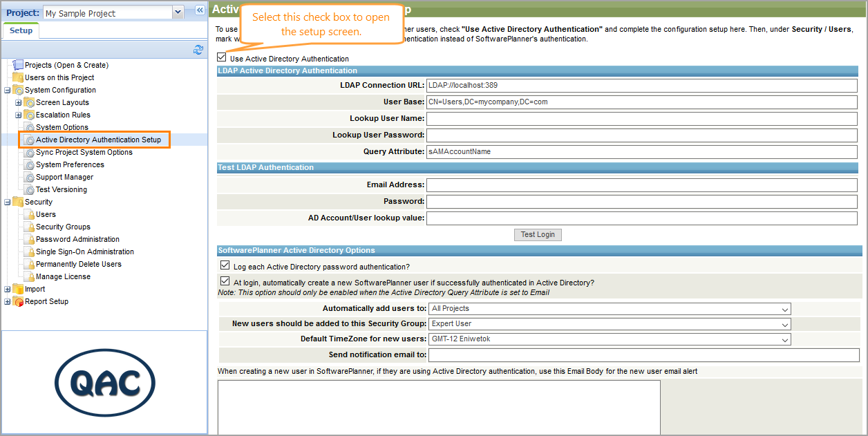Open Default TimeZone for new users dropdown
This screenshot has width=868, height=436.
coord(609,339)
